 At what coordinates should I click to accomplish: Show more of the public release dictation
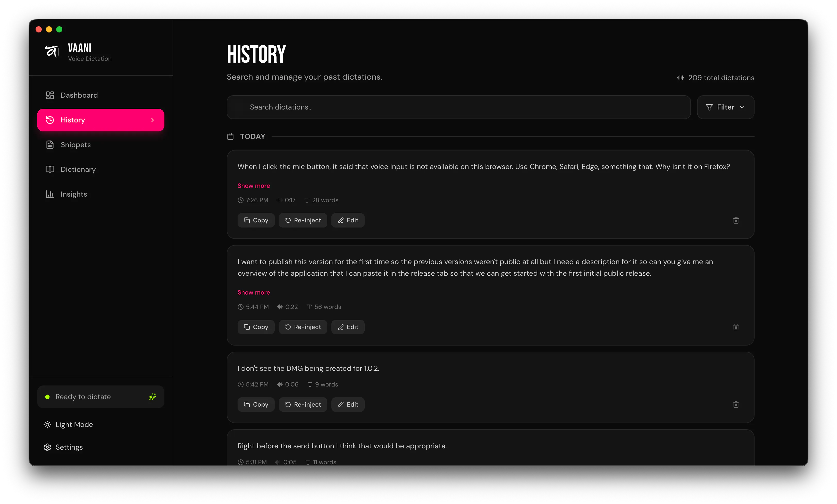pos(254,292)
